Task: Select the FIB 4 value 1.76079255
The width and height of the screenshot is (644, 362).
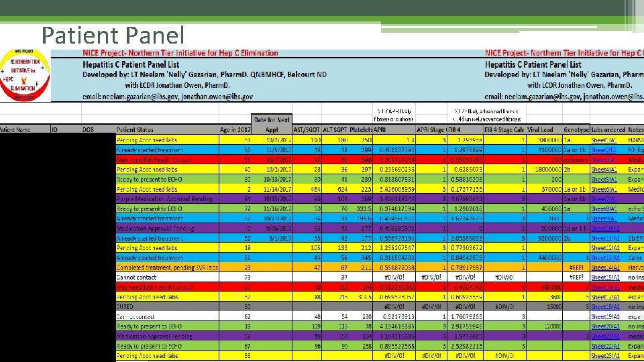Action: pyautogui.click(x=465, y=316)
